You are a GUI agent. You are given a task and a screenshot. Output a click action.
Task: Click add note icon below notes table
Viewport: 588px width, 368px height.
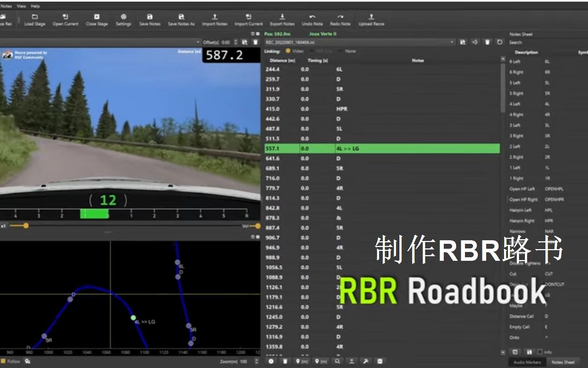(271, 361)
